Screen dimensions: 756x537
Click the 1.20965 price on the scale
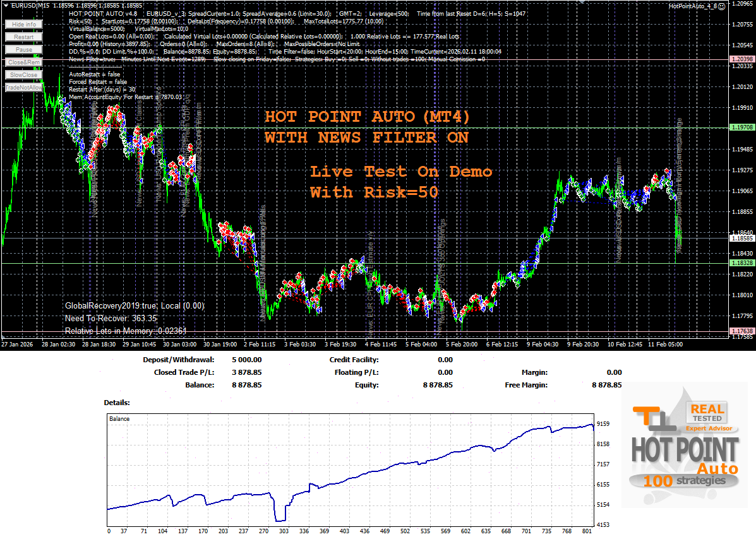point(743,3)
